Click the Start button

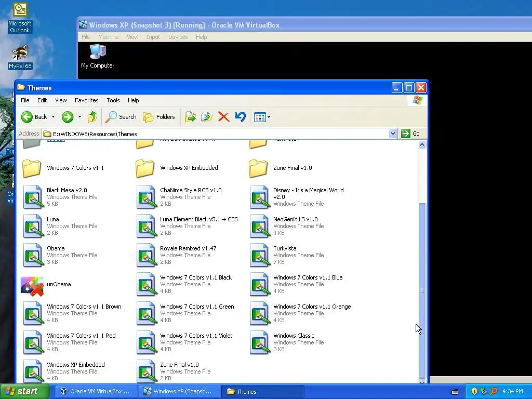tap(24, 392)
